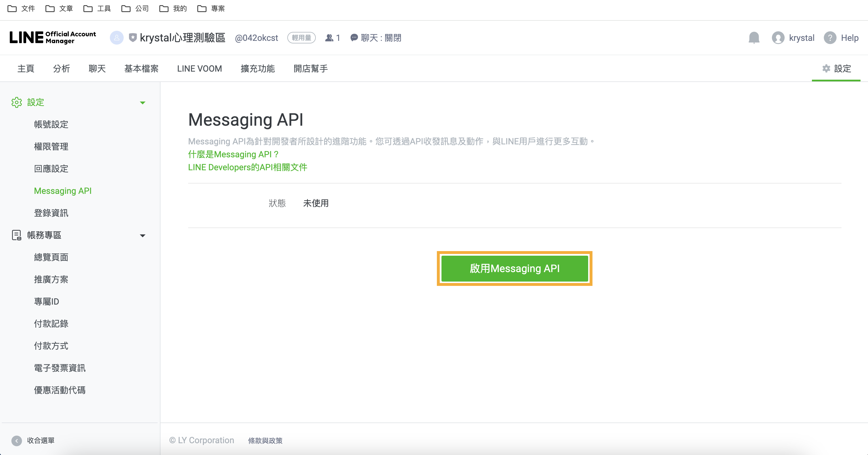Open the 文章 bookmark folder
The height and width of the screenshot is (455, 868).
[x=59, y=8]
